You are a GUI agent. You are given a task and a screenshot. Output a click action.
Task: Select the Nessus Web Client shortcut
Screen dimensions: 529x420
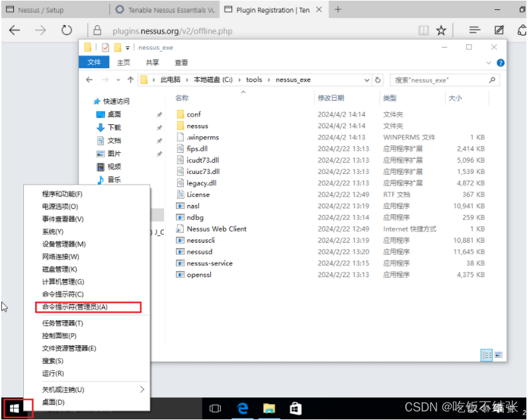216,229
